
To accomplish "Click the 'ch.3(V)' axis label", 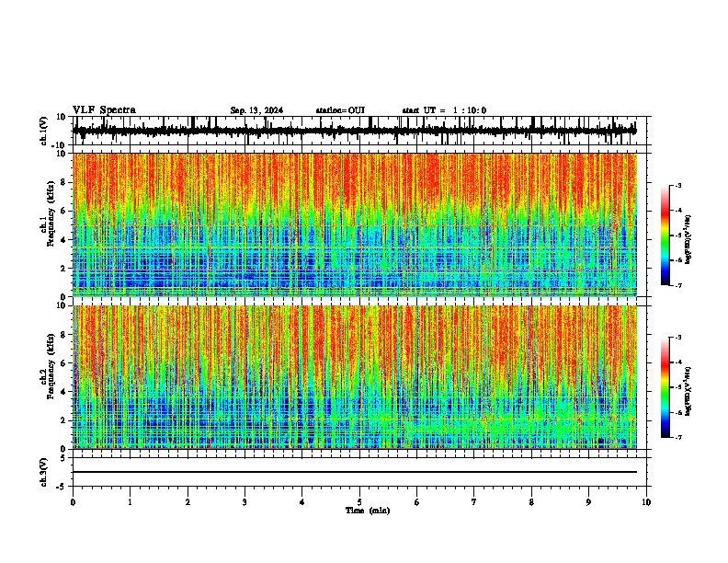I will click(x=44, y=472).
